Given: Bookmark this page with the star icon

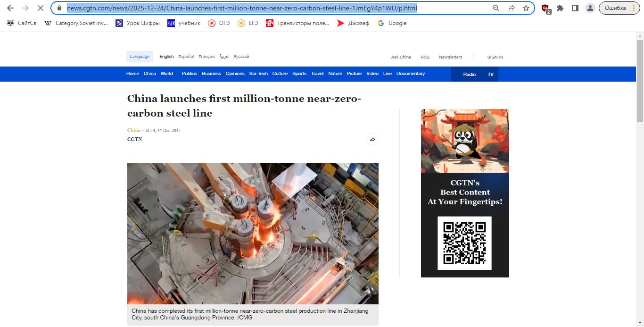Looking at the screenshot, I should [526, 8].
